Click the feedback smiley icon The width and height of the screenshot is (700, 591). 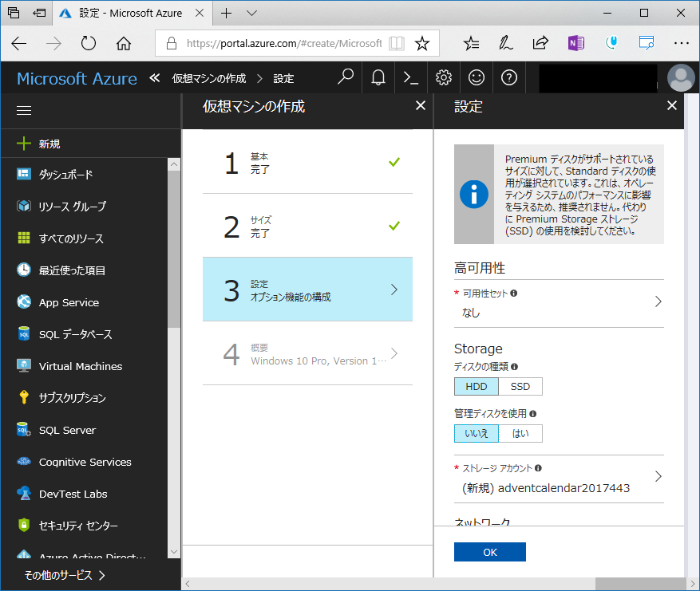pos(477,77)
